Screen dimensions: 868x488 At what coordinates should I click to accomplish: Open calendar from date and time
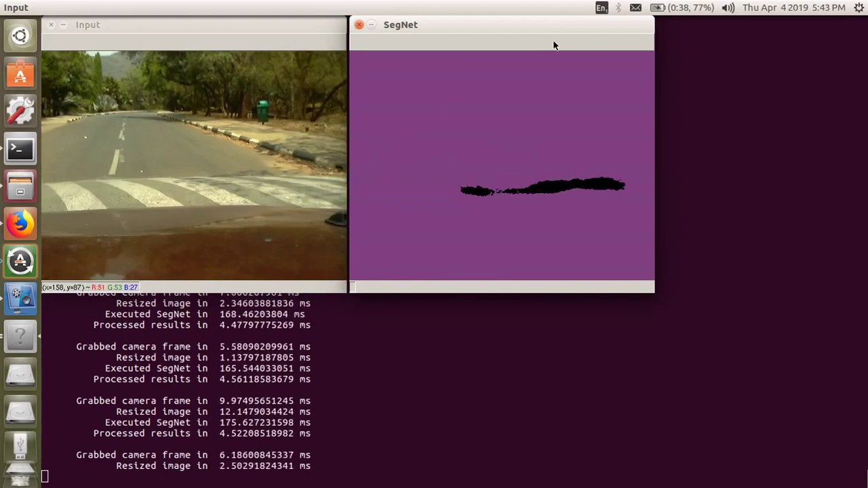(794, 7)
